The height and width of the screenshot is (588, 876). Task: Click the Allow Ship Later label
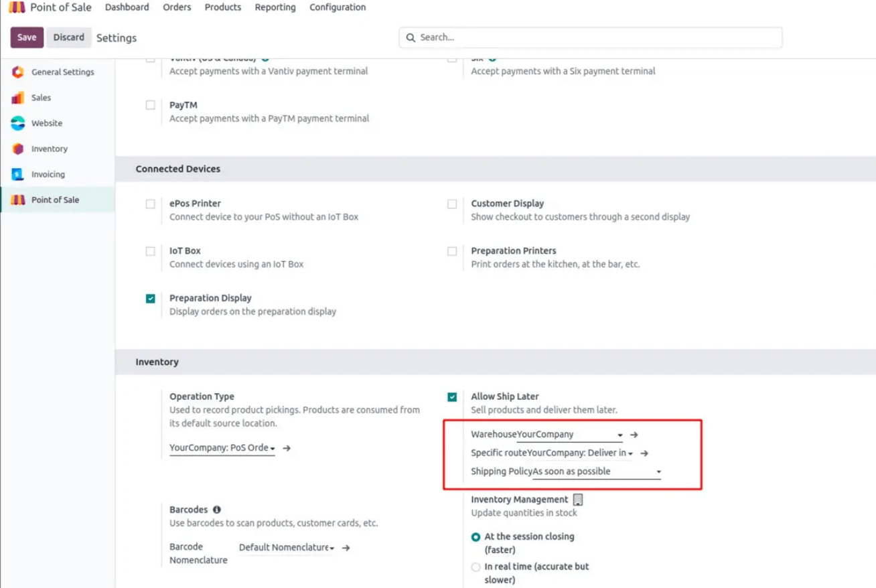point(505,396)
